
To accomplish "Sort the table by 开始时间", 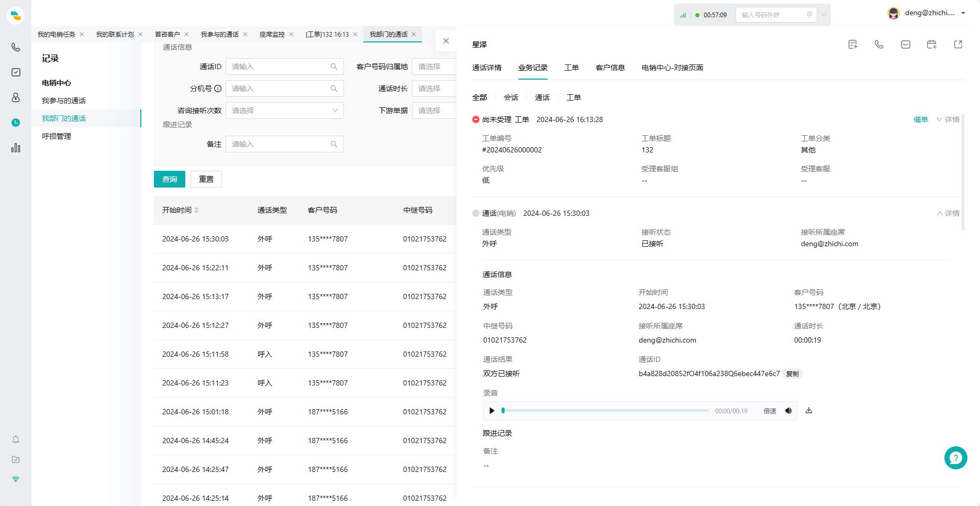I will 197,210.
